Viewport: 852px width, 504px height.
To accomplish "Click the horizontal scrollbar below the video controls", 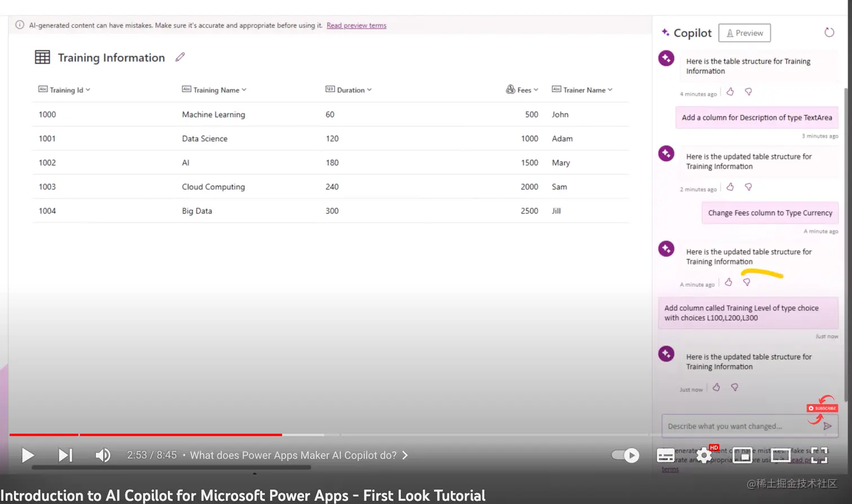I will pos(171,467).
